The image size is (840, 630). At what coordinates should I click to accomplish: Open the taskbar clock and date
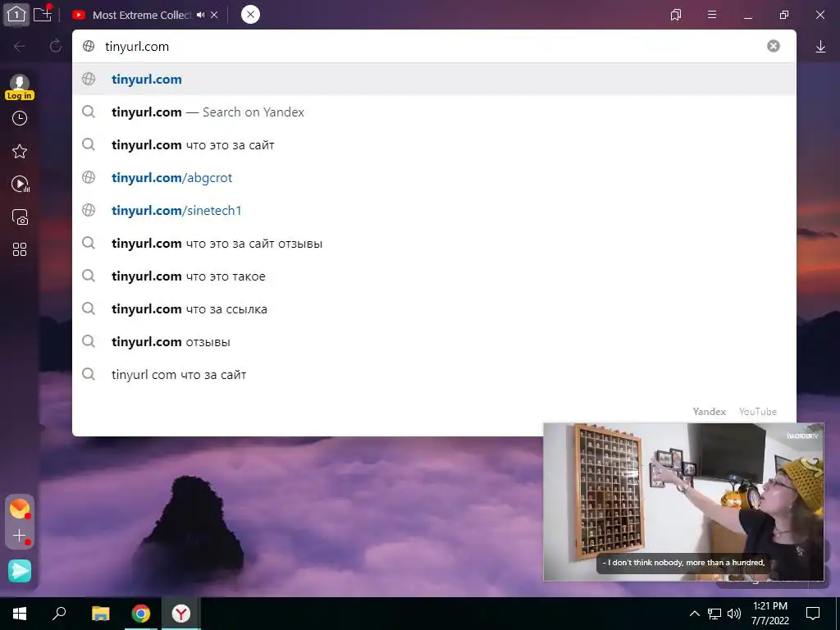(769, 614)
